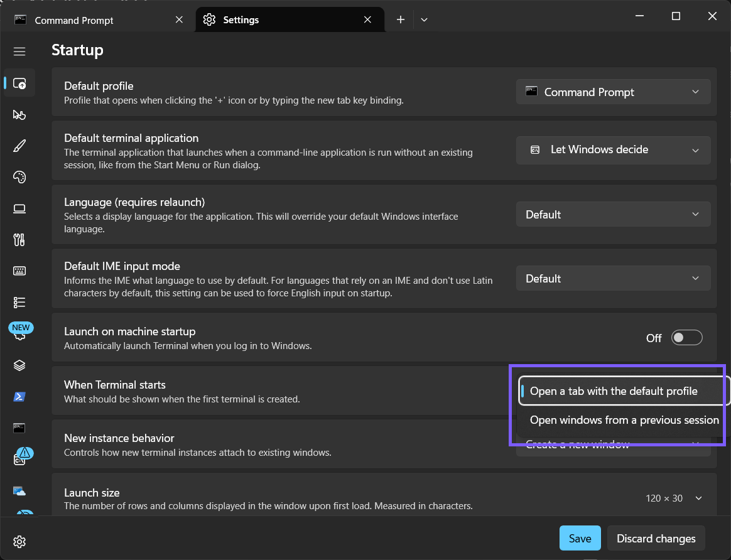Close the Settings tab
Image resolution: width=731 pixels, height=560 pixels.
coord(367,19)
